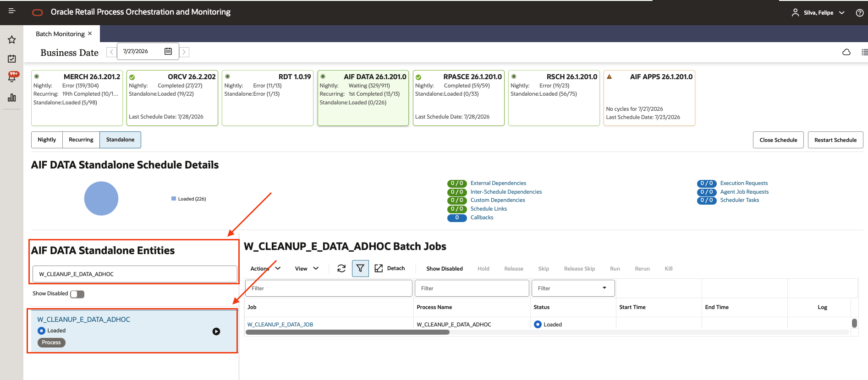This screenshot has width=868, height=380.
Task: Click the Restart Schedule button
Action: [x=835, y=140]
